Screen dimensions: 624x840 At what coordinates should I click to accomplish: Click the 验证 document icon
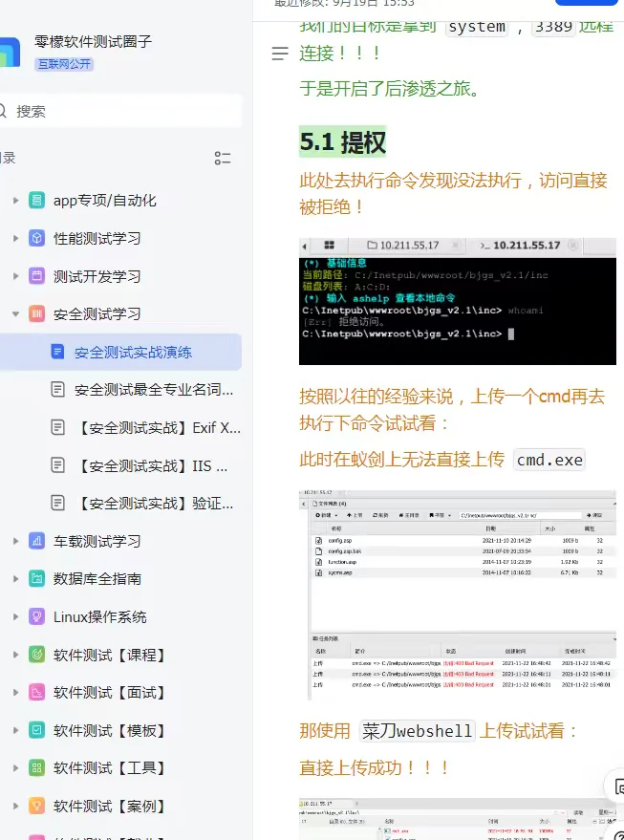point(57,503)
